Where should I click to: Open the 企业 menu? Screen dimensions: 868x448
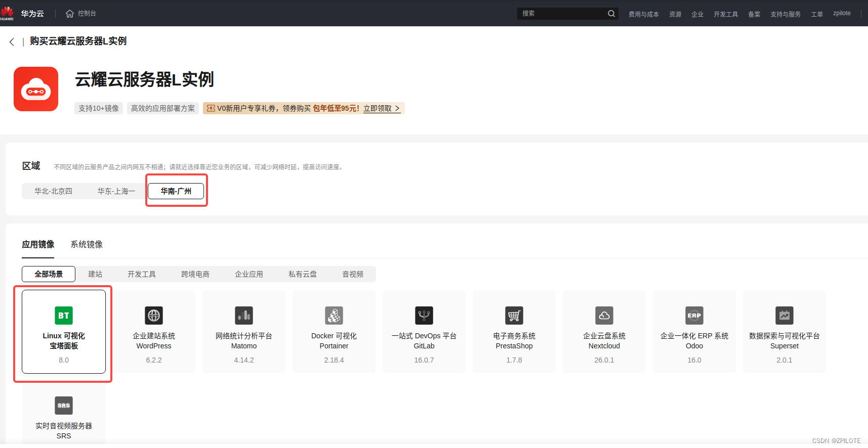coord(697,14)
